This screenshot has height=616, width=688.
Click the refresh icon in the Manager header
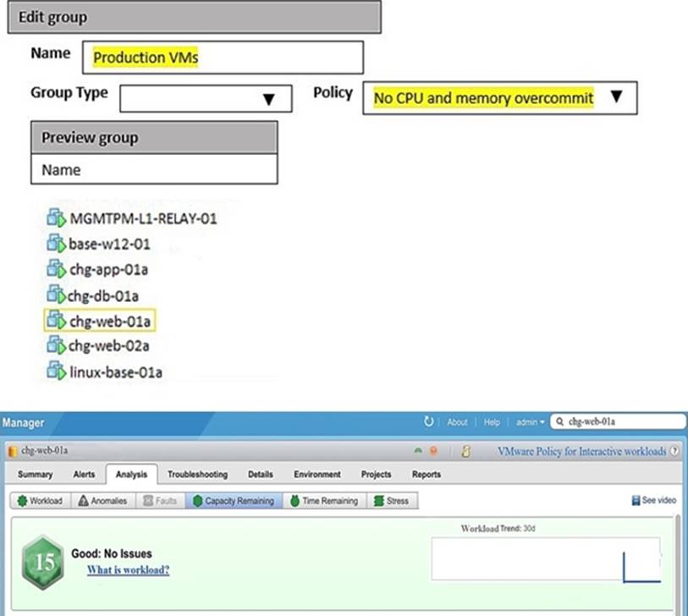(x=429, y=421)
